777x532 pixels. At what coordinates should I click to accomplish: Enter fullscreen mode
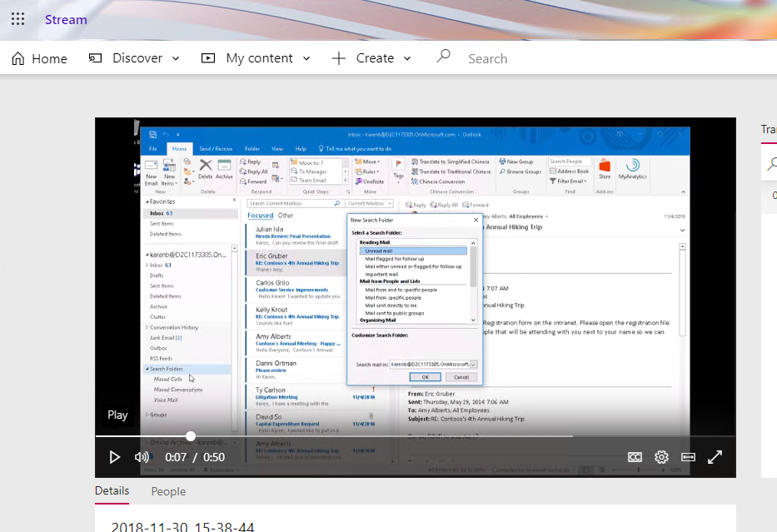coord(715,457)
